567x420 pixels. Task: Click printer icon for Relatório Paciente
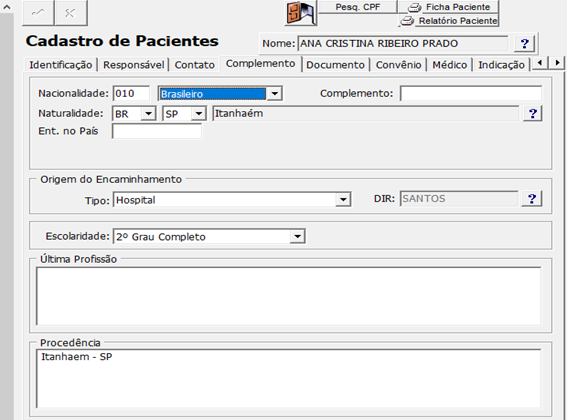(407, 21)
